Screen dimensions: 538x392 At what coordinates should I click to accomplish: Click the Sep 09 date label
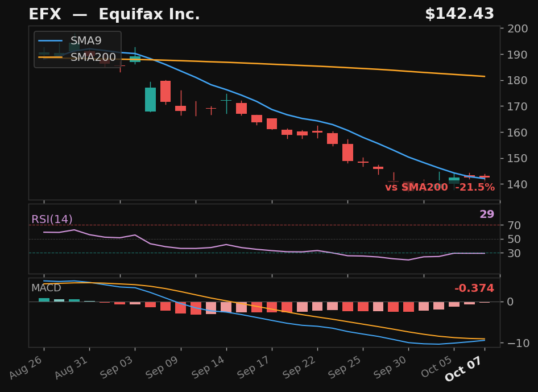[163, 367]
